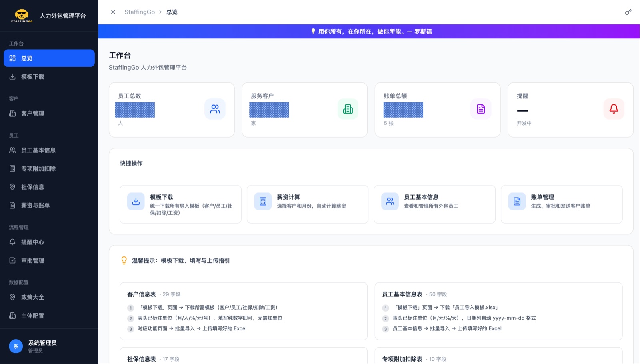
Task: Click the 总览 grid icon in sidebar
Action: tap(12, 58)
